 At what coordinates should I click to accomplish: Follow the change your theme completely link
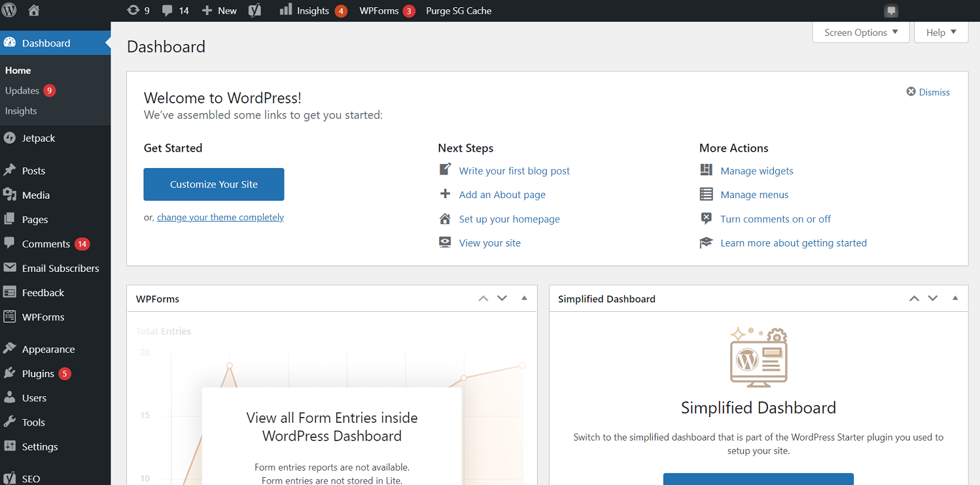pyautogui.click(x=220, y=217)
